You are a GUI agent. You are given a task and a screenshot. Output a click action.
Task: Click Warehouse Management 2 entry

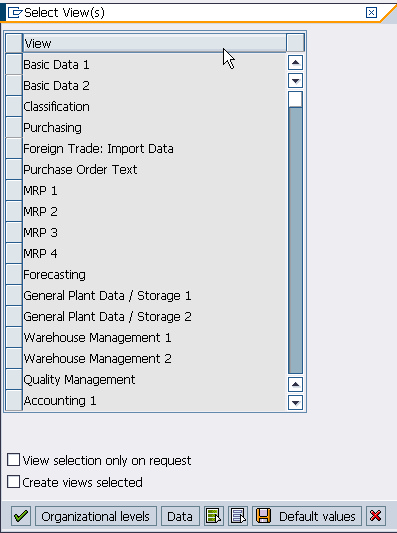point(98,359)
